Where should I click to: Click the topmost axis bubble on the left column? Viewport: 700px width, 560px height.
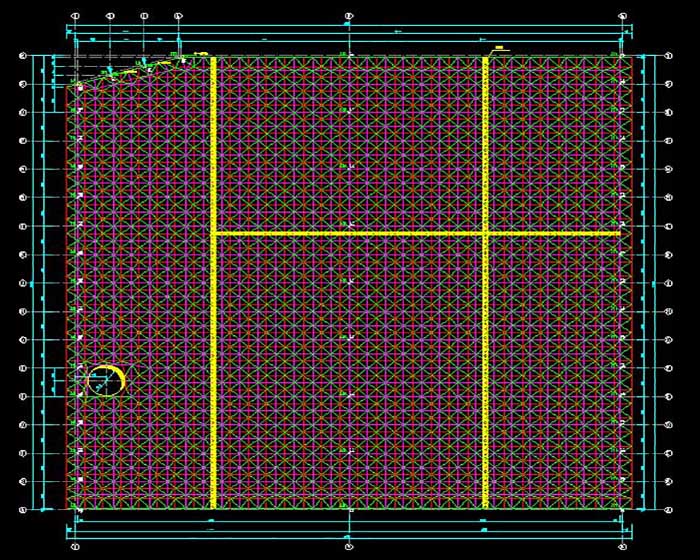click(22, 56)
